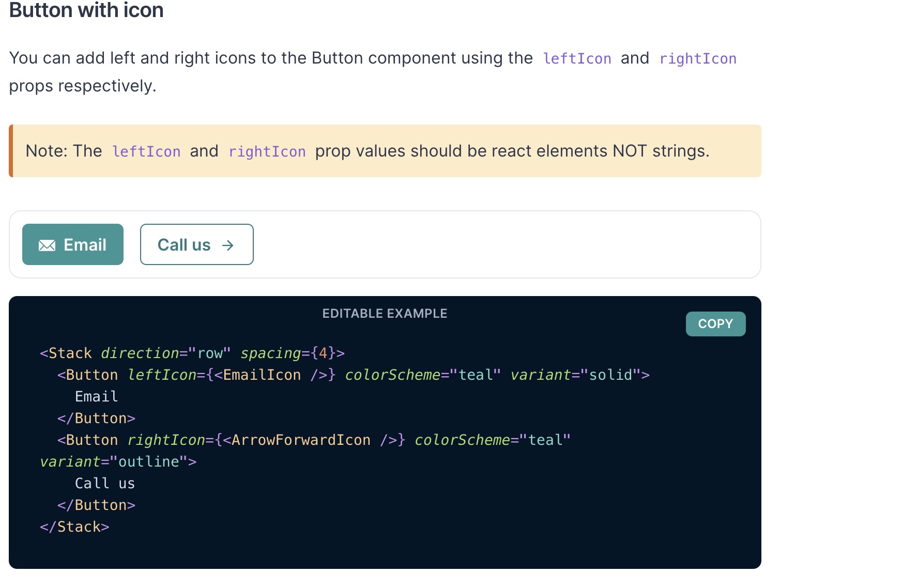
Task: Click the rightIcon code word in the intro paragraph
Action: (698, 59)
